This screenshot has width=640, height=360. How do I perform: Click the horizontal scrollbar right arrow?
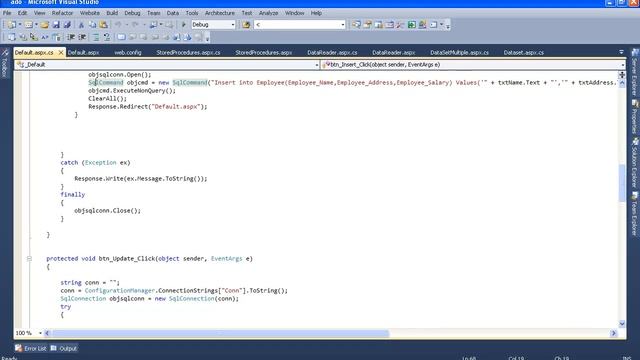[613, 333]
